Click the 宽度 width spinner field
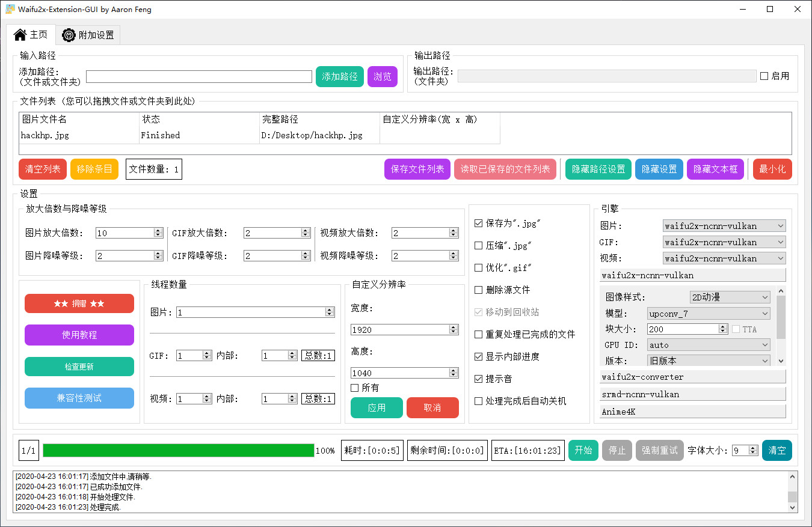 [x=405, y=329]
